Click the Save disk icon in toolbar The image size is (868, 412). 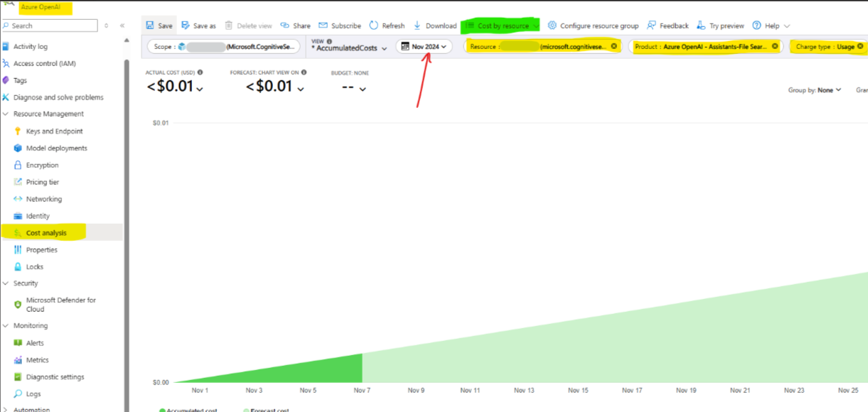[x=150, y=26]
